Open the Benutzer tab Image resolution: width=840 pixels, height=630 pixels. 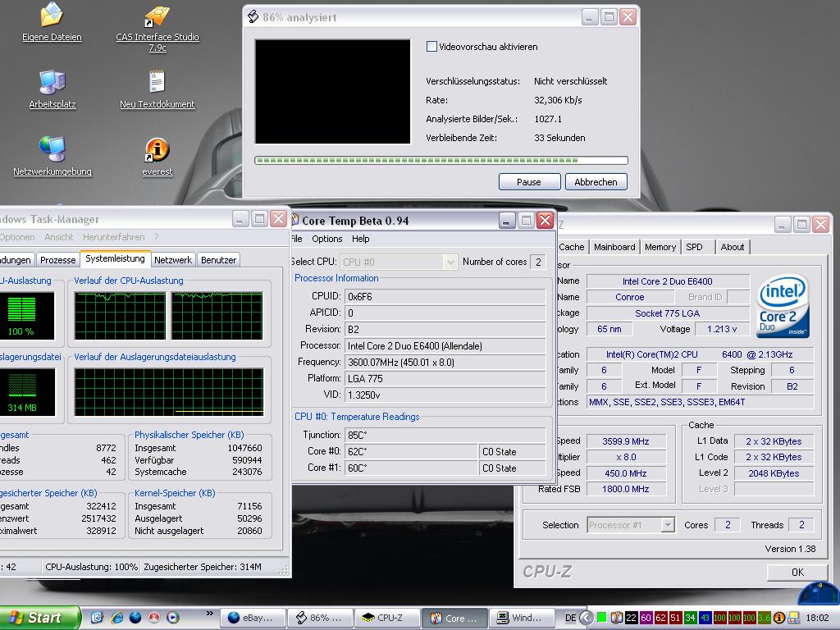[x=218, y=260]
